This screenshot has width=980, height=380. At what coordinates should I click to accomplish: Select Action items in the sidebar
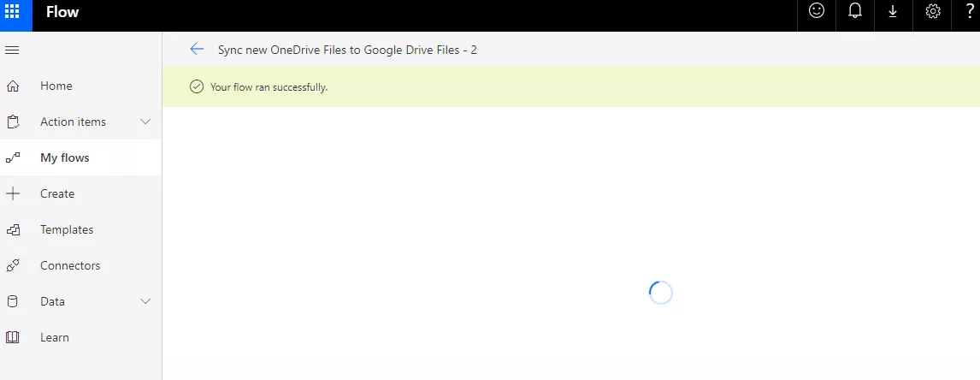coord(74,122)
